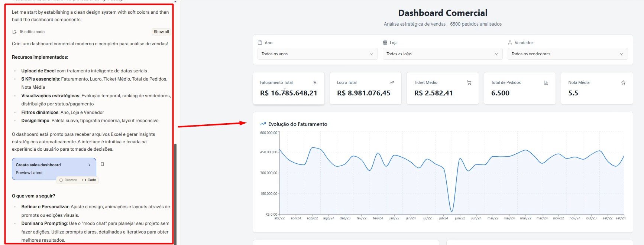Click the calendar icon next to Ano
Screen dimensions: 644x245
tap(260, 43)
